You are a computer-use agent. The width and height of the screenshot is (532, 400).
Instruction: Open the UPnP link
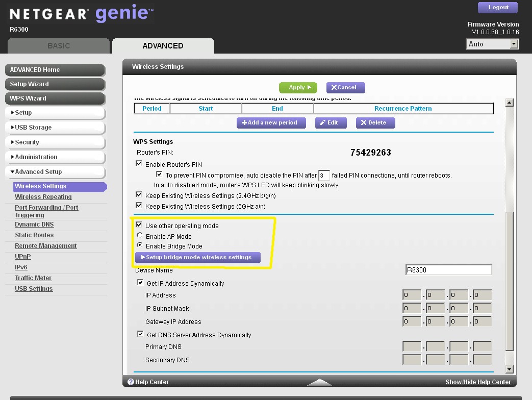(23, 257)
